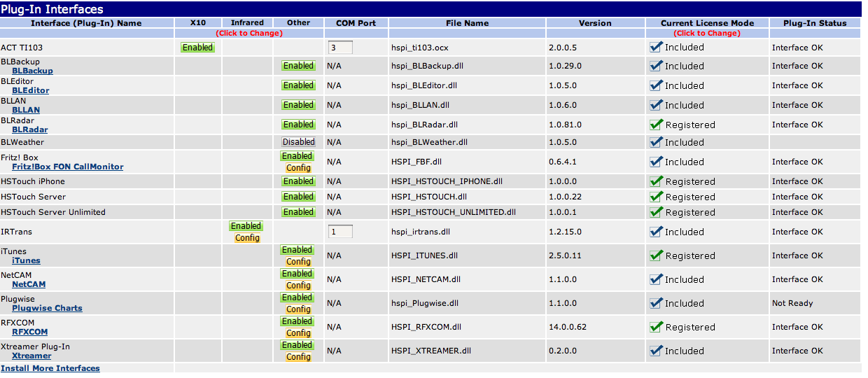Viewport: 868px width, 378px height.
Task: Toggle the Enabled button for NetCAM
Action: [x=297, y=274]
